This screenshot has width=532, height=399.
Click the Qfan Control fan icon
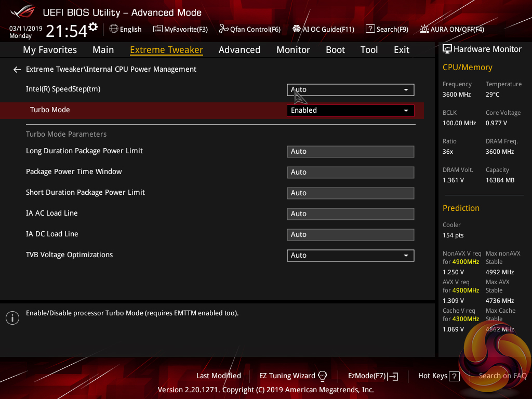[223, 29]
